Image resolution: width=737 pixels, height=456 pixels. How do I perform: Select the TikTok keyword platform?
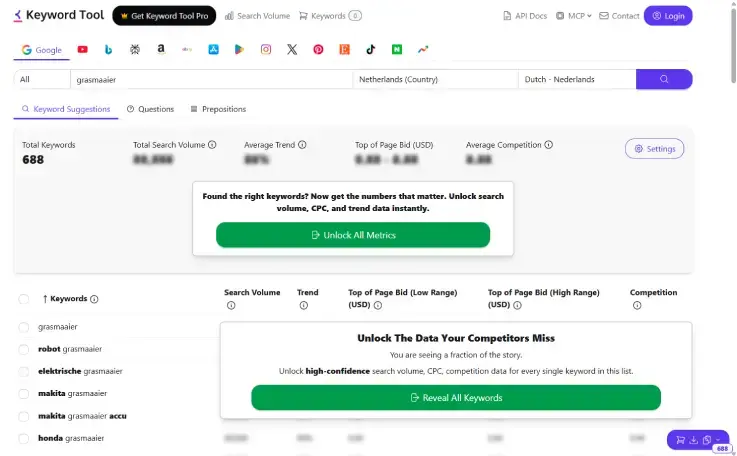click(x=371, y=49)
